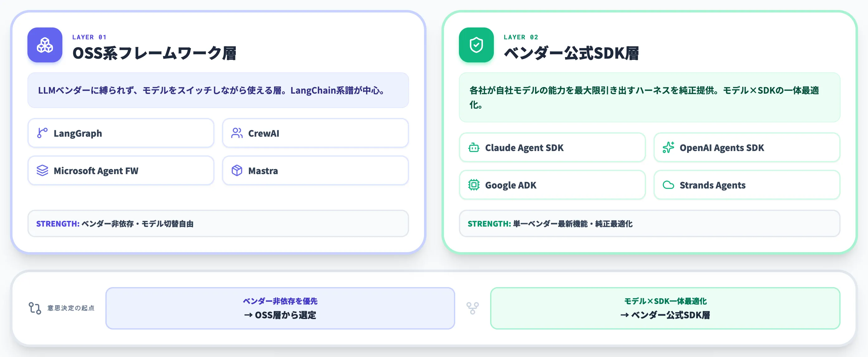Select the Google ADK card
This screenshot has width=868, height=357.
tap(552, 185)
